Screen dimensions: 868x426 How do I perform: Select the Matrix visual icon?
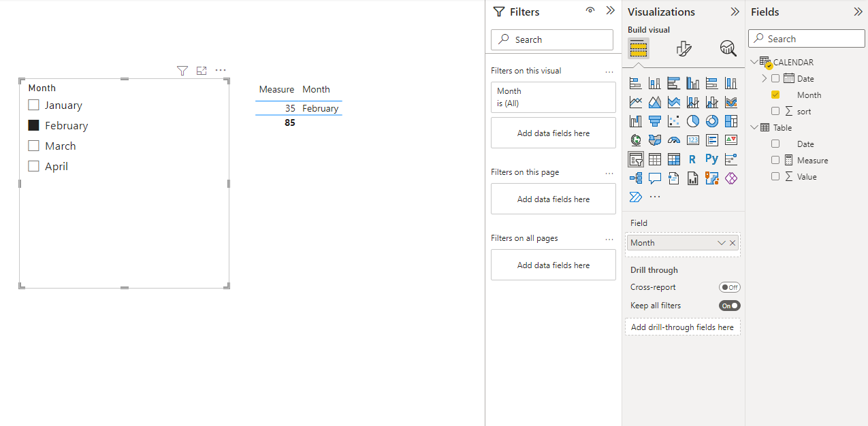(674, 159)
